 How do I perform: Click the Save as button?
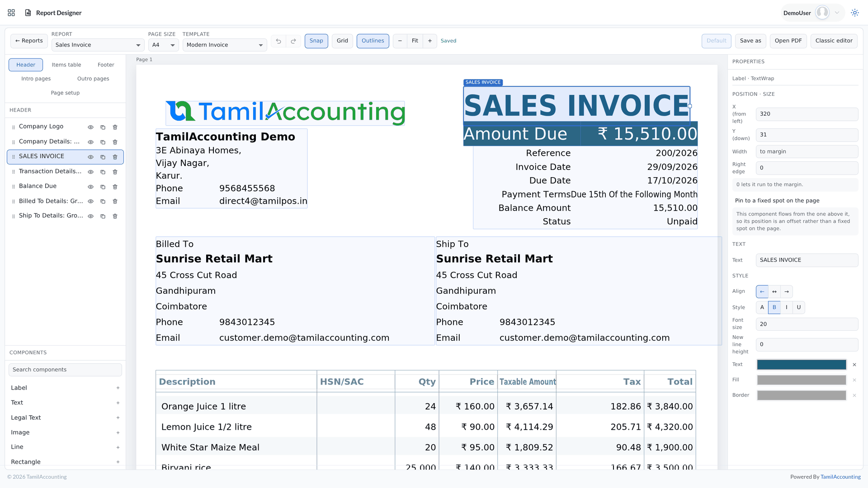tap(750, 41)
